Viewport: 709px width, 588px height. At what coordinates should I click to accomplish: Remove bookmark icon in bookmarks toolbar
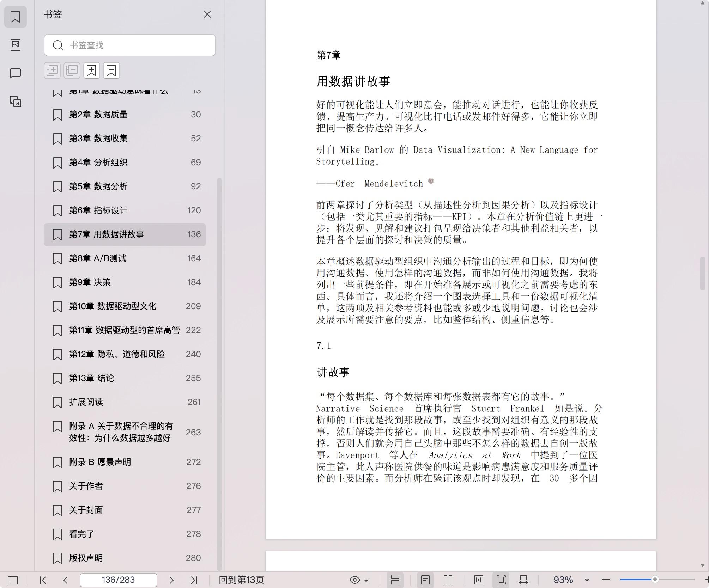(x=111, y=71)
